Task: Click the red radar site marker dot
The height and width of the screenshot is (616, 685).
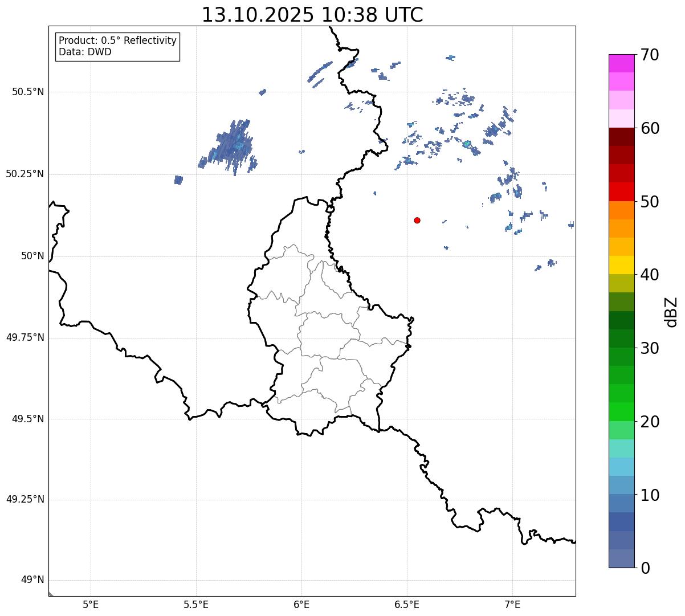Action: pos(417,220)
